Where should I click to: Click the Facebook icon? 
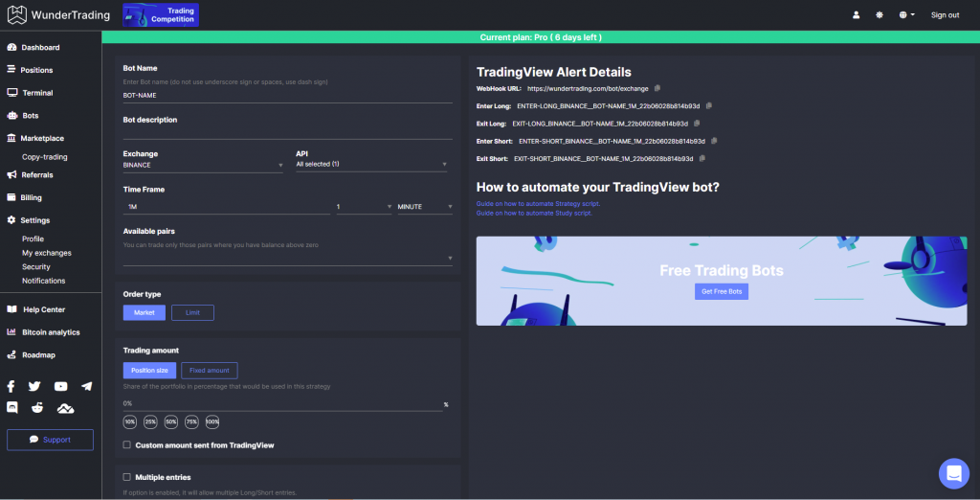pos(11,386)
